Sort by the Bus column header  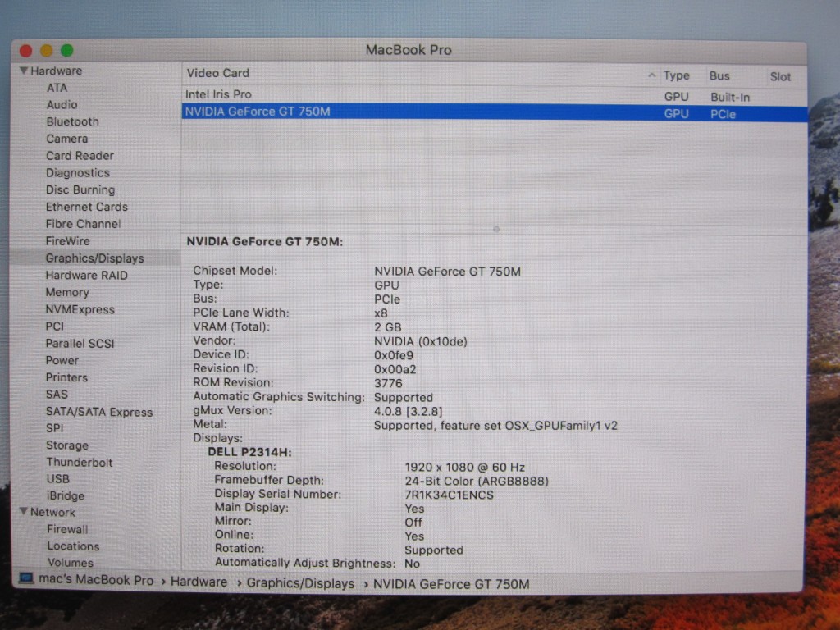tap(719, 76)
